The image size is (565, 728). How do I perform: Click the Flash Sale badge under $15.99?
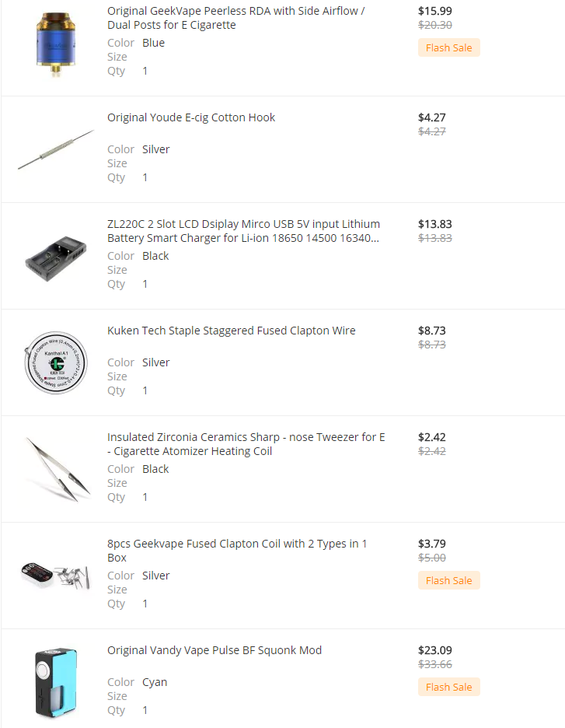[448, 47]
